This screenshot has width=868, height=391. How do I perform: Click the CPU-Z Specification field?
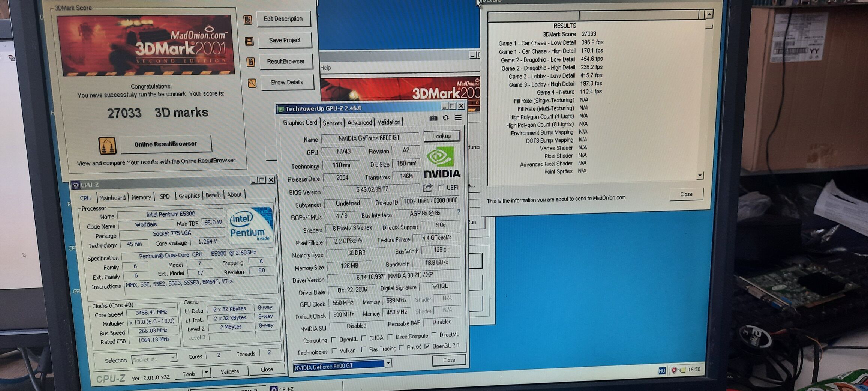pyautogui.click(x=198, y=255)
